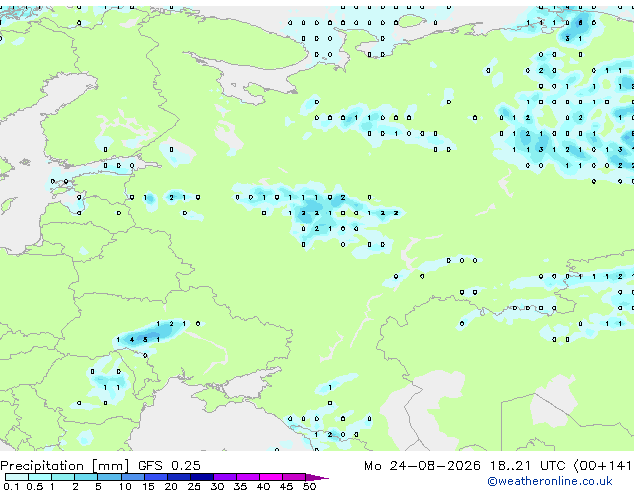Select the 30–35 mm purple legend swatch

224,477
